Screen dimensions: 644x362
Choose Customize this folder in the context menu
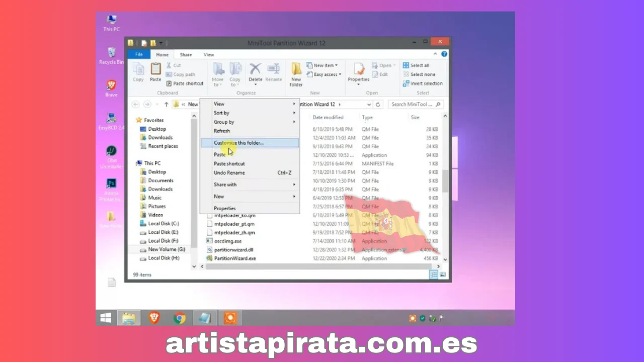coord(238,143)
